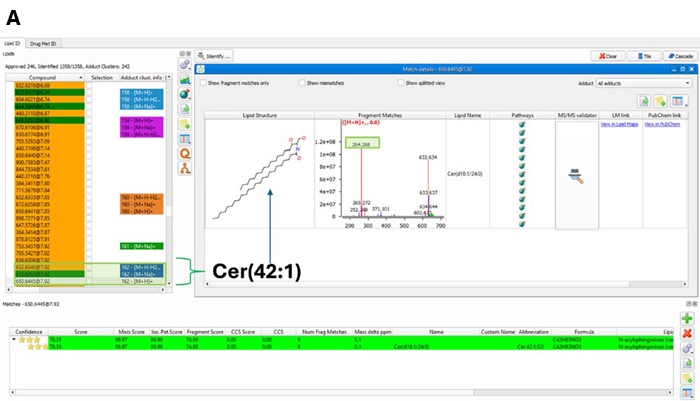Expand the first row arrow in Matches table
Viewport: 700px width, 401px height.
click(12, 340)
